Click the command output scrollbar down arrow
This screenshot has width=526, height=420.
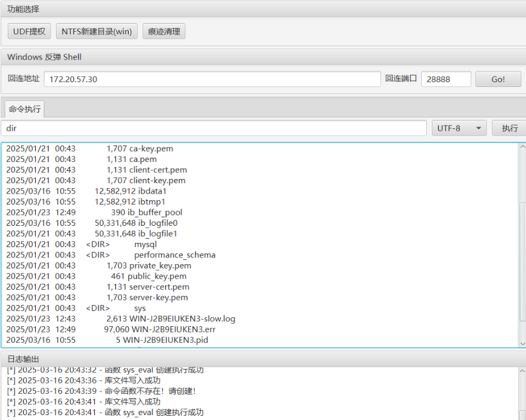(522, 344)
